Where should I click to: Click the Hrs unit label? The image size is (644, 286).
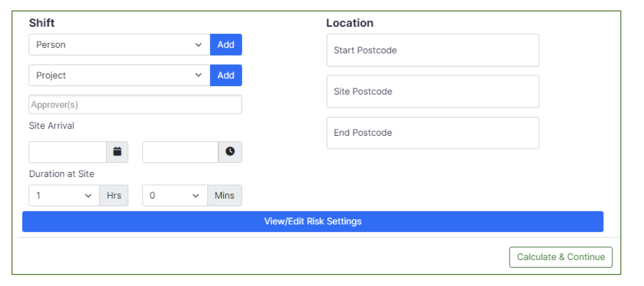click(x=114, y=195)
